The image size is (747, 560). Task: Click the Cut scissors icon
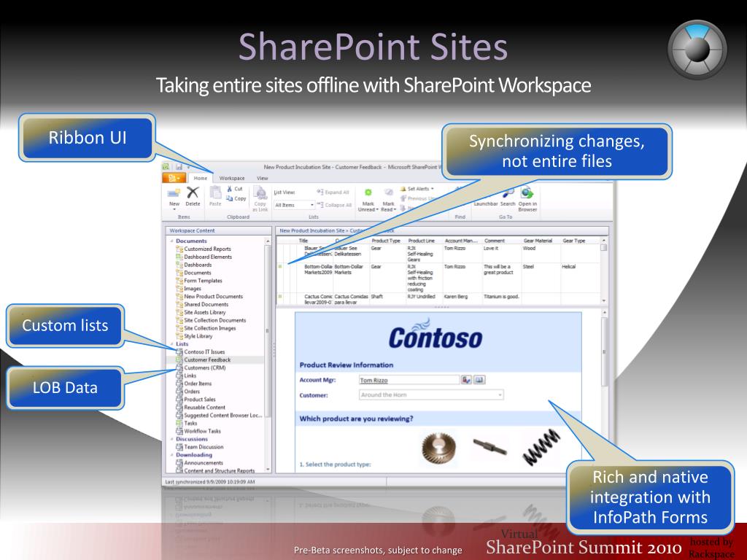(230, 189)
